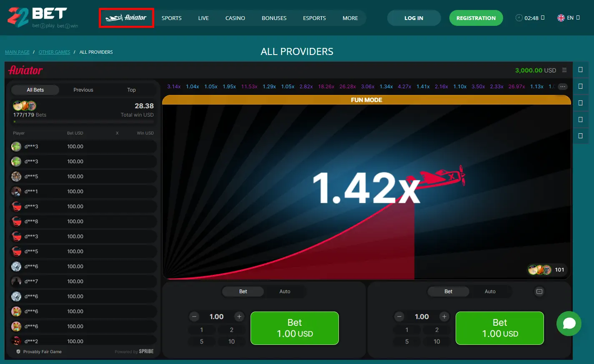The width and height of the screenshot is (594, 364).
Task: Click the total win progress bar
Action: [x=83, y=121]
